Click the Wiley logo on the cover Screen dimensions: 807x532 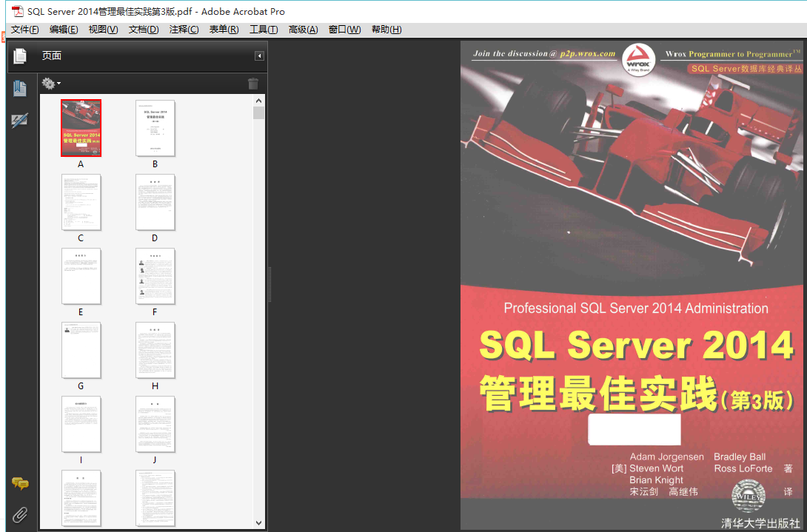point(749,496)
